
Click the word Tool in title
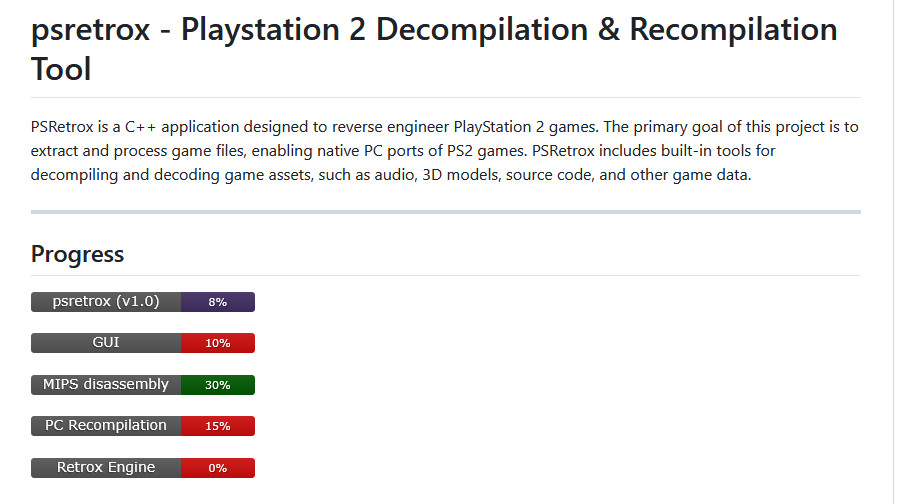pos(61,69)
